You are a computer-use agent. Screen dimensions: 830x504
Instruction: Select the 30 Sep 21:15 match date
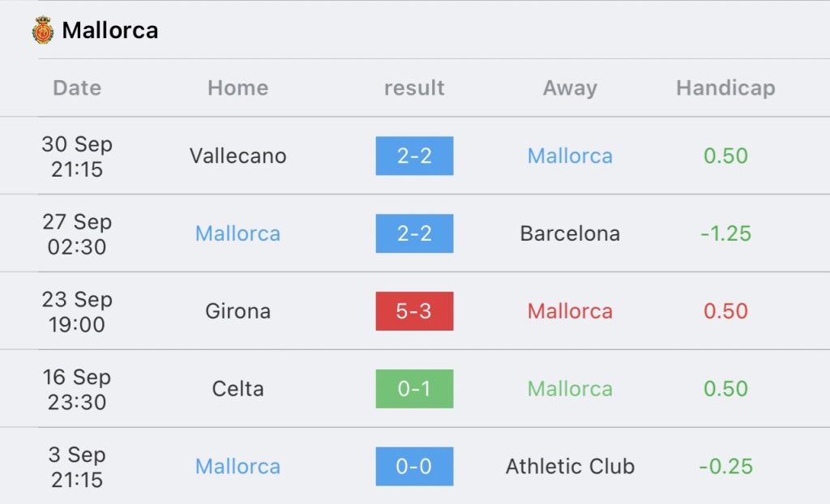[77, 156]
